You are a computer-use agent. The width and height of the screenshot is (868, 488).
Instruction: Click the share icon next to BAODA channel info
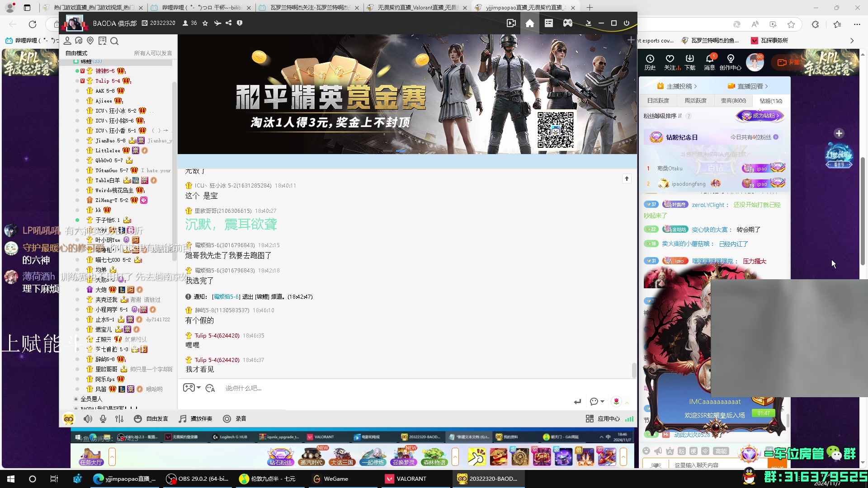pos(229,23)
